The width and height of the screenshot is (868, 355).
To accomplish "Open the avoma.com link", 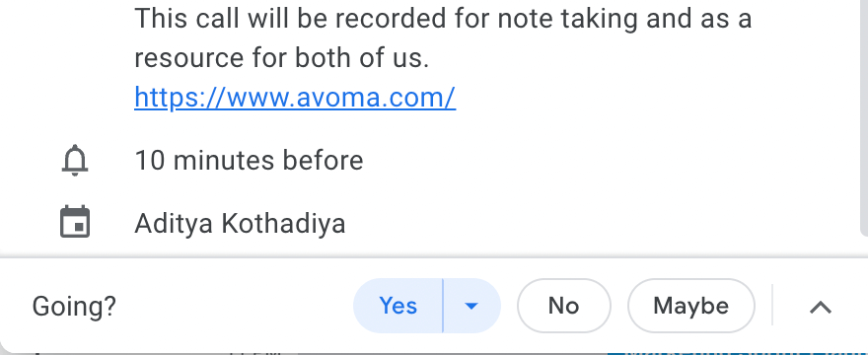I will tap(295, 98).
